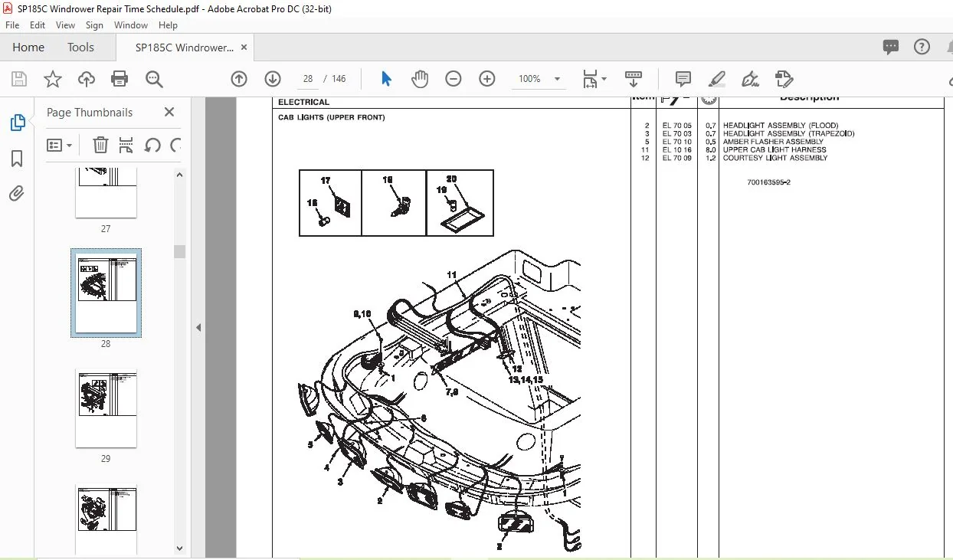Activate the selection arrow tool

pyautogui.click(x=386, y=79)
